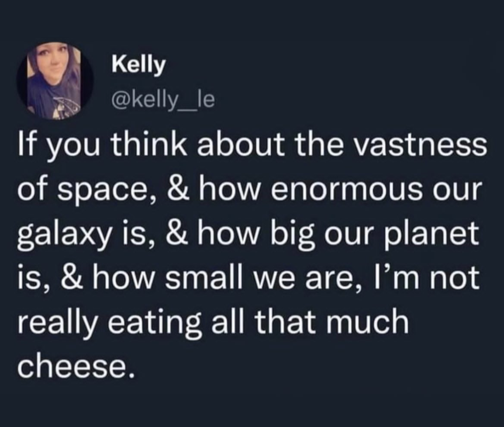504x427 pixels.
Task: Click Kelly's profile avatar photo
Action: click(55, 81)
